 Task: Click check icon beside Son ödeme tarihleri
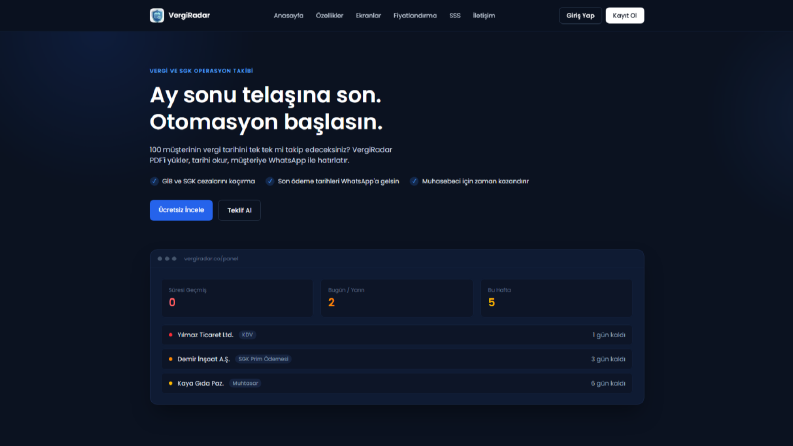tap(270, 181)
